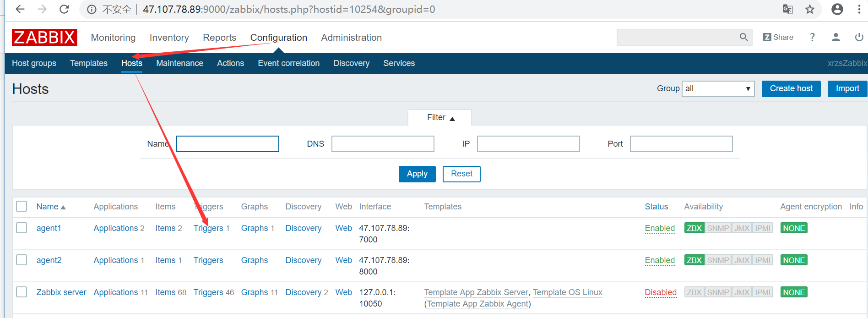Reset the host filter

point(461,174)
